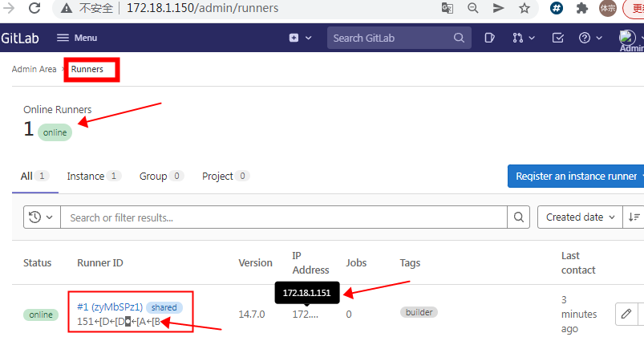Click the shared badge on runner #1

pyautogui.click(x=164, y=307)
